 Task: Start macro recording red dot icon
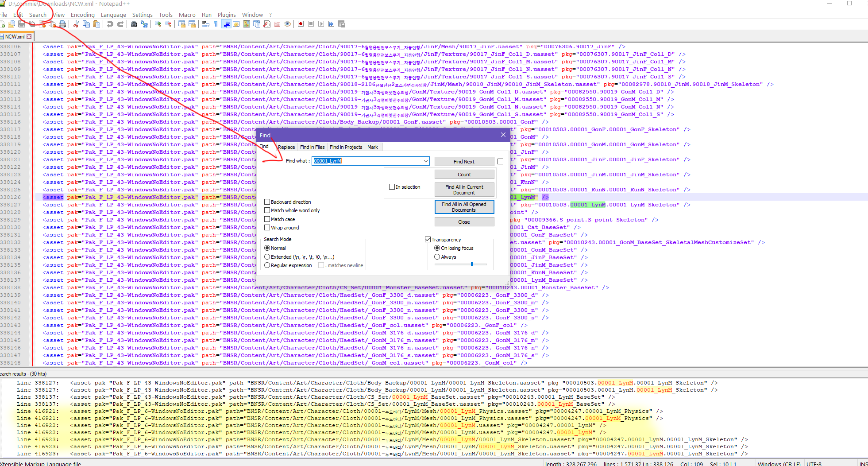coord(301,24)
